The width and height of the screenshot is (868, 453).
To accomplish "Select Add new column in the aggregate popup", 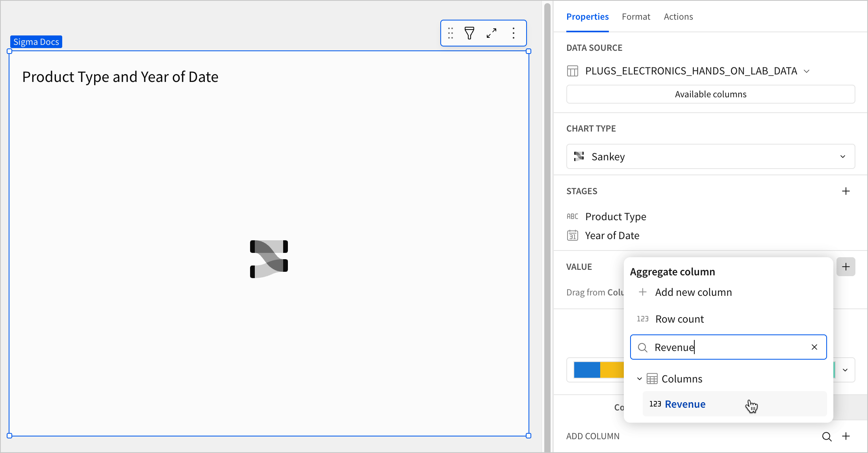I will pyautogui.click(x=694, y=292).
